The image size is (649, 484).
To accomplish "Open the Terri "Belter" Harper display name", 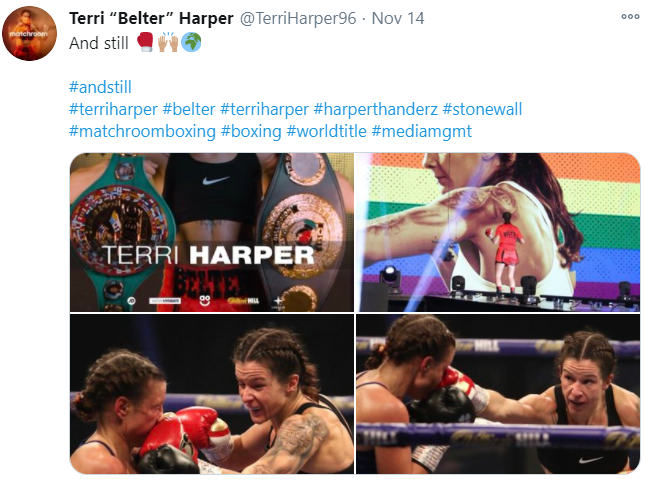I will pyautogui.click(x=151, y=18).
